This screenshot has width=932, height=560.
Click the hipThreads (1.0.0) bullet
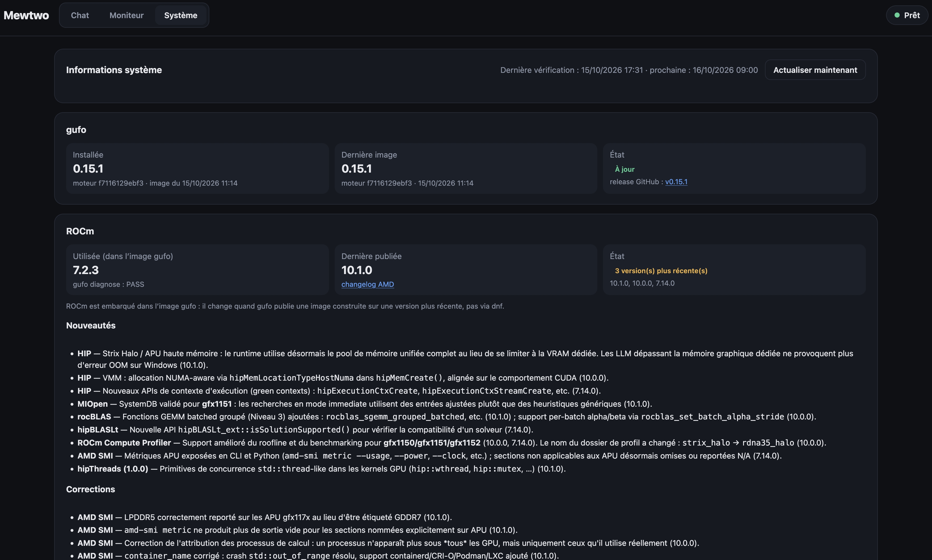coord(321,469)
